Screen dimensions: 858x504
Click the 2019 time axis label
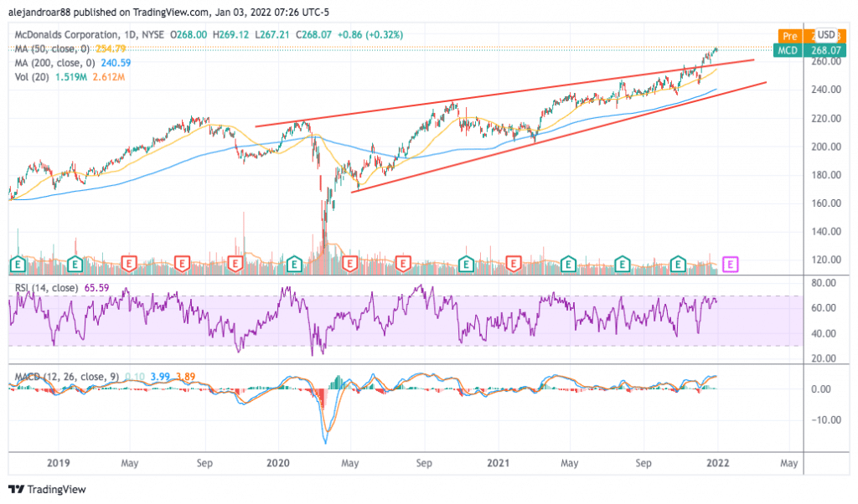tap(58, 463)
